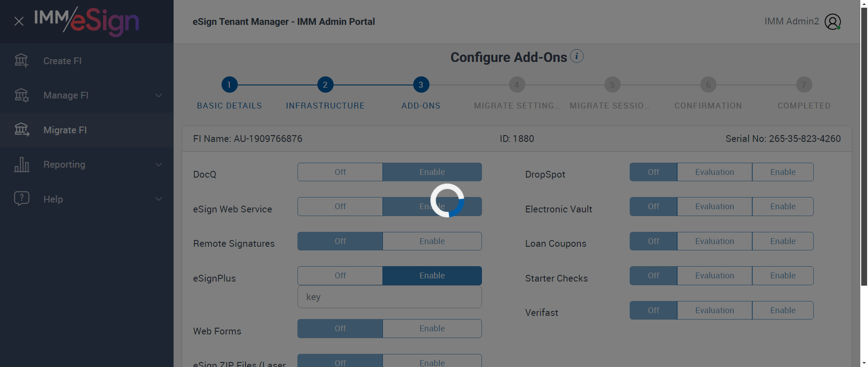Viewport: 868px width, 367px height.
Task: Open Manage FI in sidebar
Action: click(x=87, y=95)
